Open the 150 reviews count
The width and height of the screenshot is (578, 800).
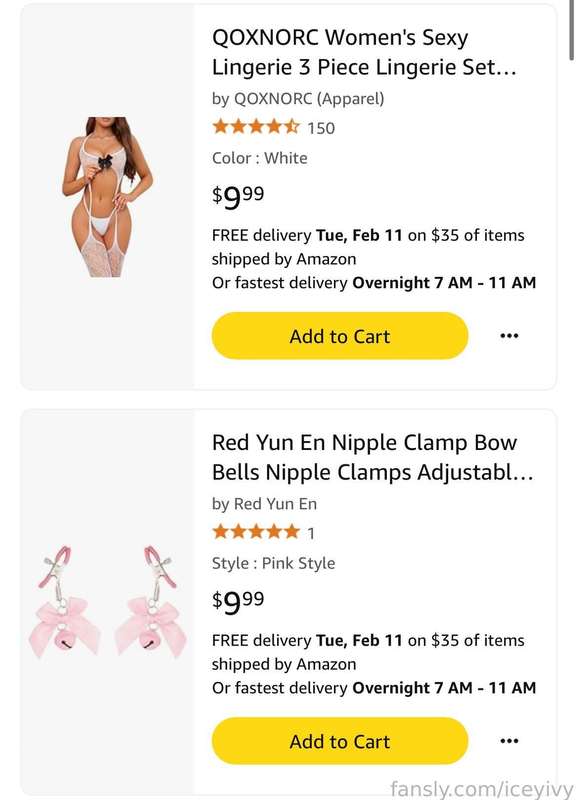[321, 128]
